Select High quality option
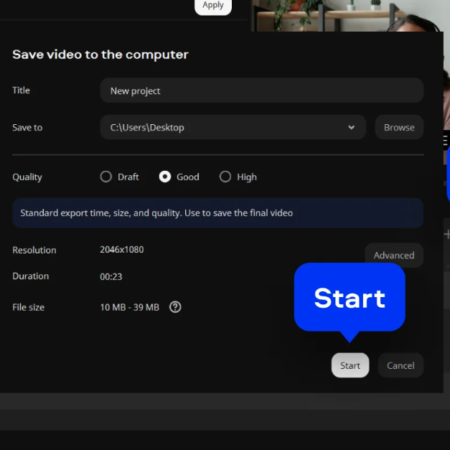450x450 pixels. (225, 177)
